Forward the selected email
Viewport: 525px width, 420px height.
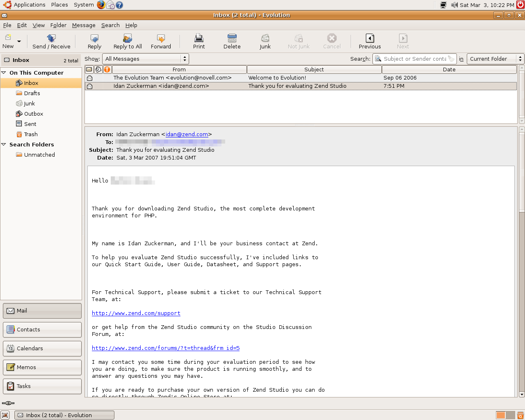coord(161,41)
